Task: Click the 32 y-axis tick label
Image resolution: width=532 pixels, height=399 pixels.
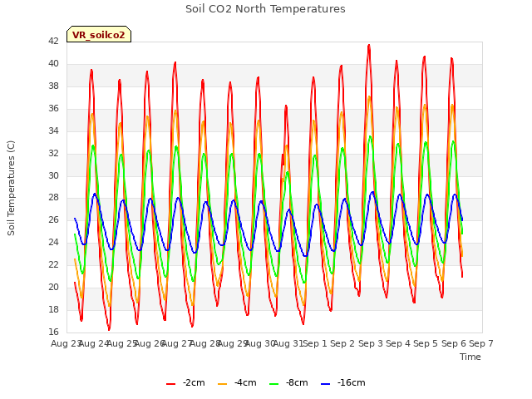Action: (53, 153)
